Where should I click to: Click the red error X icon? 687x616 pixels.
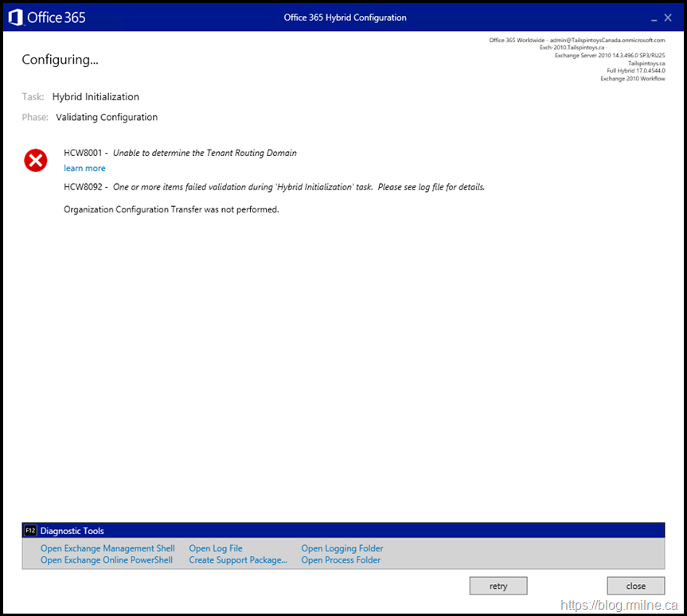pyautogui.click(x=36, y=161)
